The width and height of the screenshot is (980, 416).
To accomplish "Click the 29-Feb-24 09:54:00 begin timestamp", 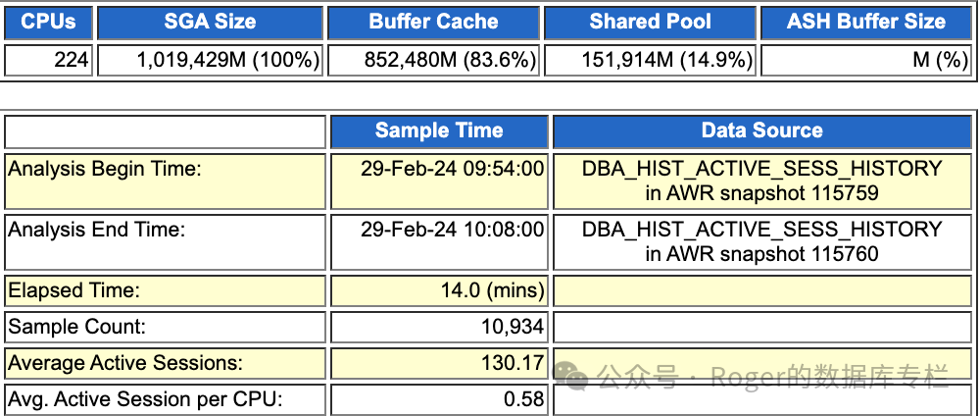I will point(452,169).
